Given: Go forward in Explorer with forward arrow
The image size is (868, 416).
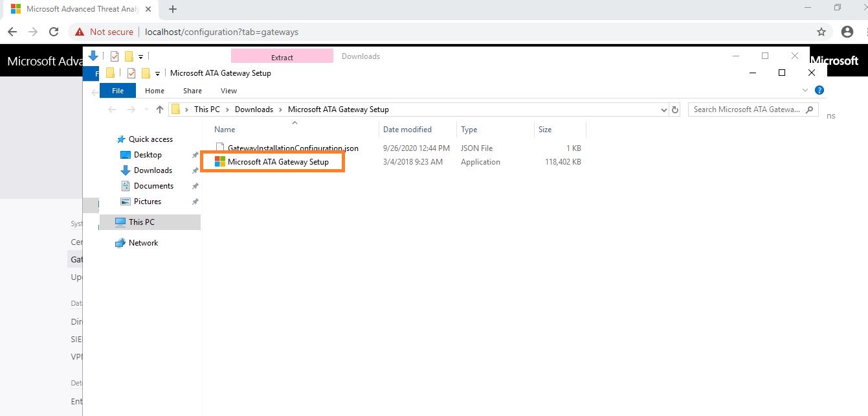Looking at the screenshot, I should point(131,110).
